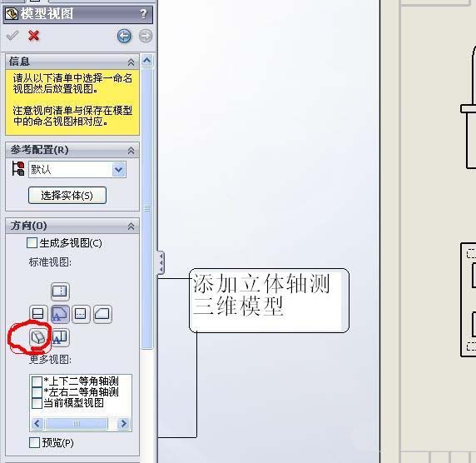This screenshot has width=476, height=463.
Task: Click the panel splitter collapse handle
Action: point(161,263)
